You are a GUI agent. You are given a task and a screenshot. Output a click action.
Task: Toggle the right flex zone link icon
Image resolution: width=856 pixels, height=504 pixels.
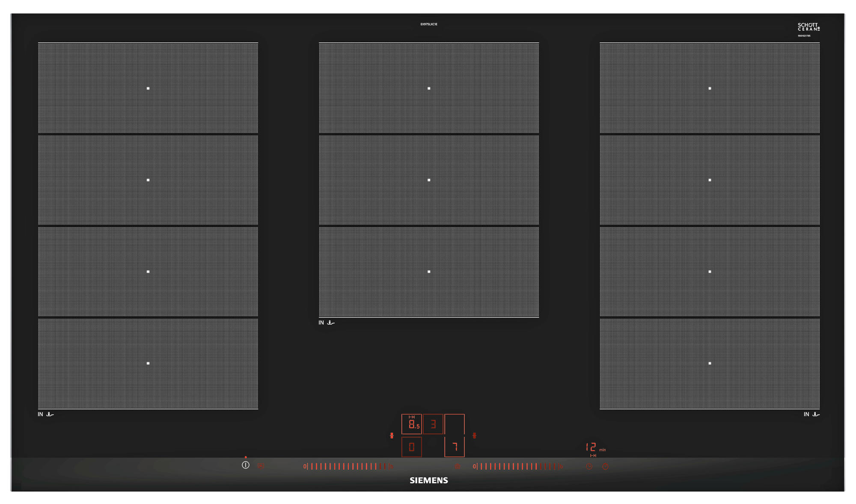(x=474, y=436)
